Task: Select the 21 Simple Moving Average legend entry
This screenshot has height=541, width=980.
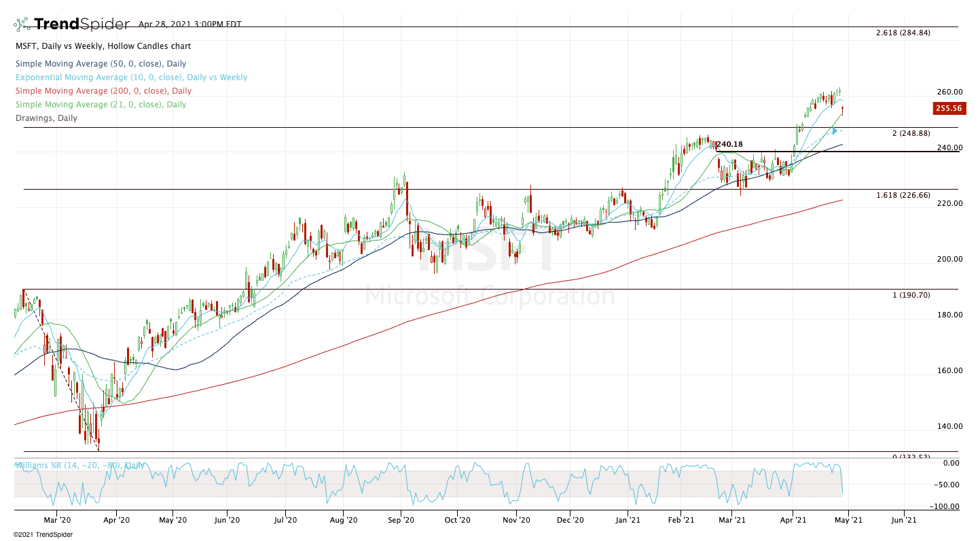Action: tap(101, 105)
